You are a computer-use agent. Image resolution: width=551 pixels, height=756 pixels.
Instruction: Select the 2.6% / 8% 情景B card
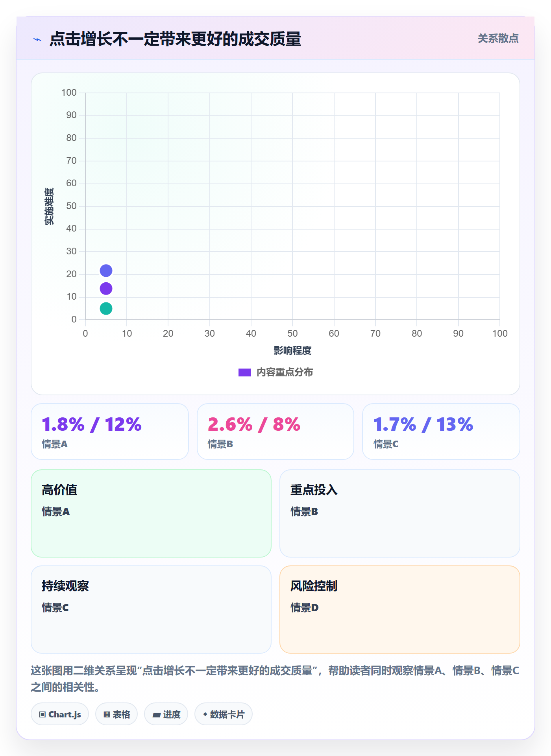tap(275, 432)
